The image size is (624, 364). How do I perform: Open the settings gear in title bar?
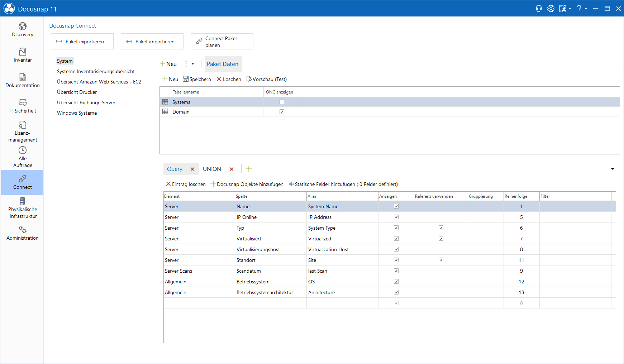tap(551, 9)
